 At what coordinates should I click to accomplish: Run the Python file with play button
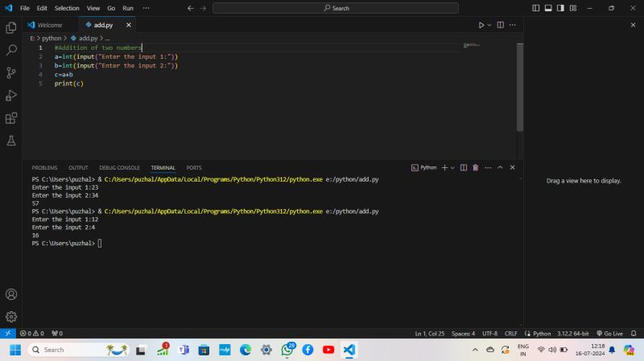(x=481, y=25)
